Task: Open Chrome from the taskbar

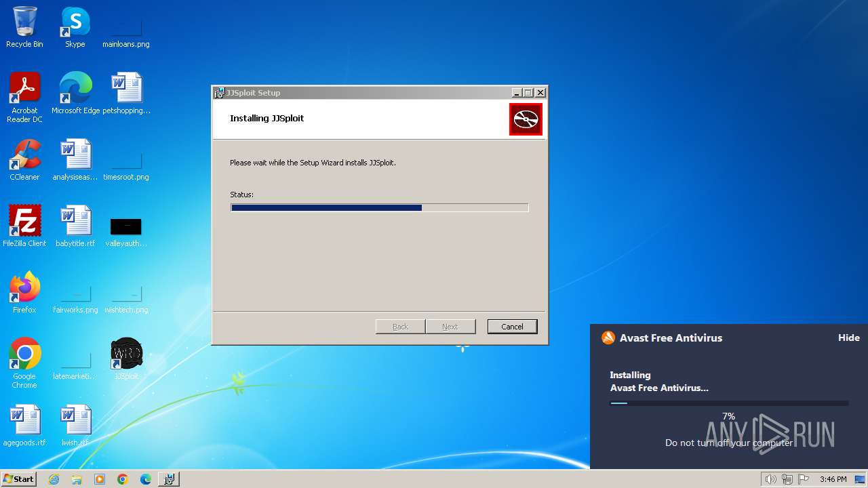Action: [123, 479]
